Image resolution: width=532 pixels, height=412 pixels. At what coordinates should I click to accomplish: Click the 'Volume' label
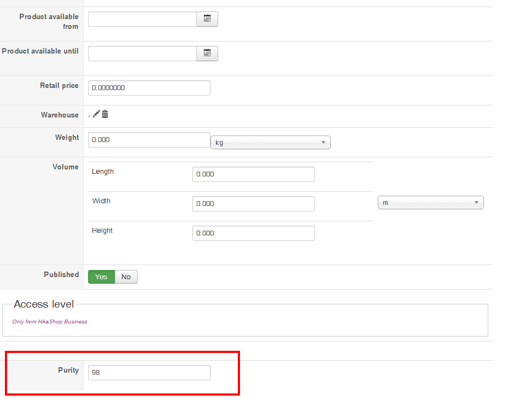(x=66, y=167)
